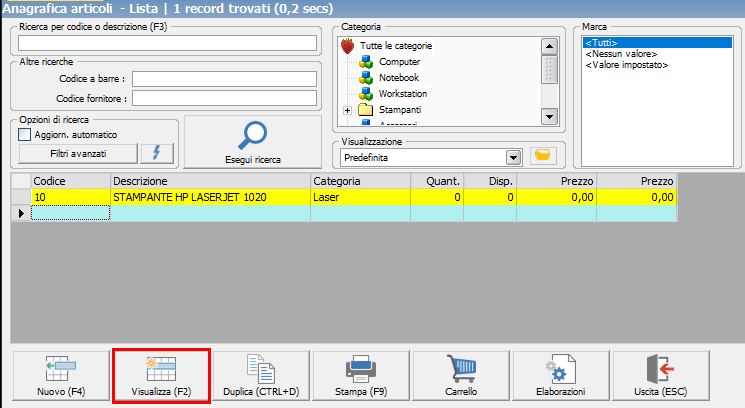Viewport: 745px width, 408px height.
Task: Click the Duplica documents icon
Action: [x=261, y=369]
